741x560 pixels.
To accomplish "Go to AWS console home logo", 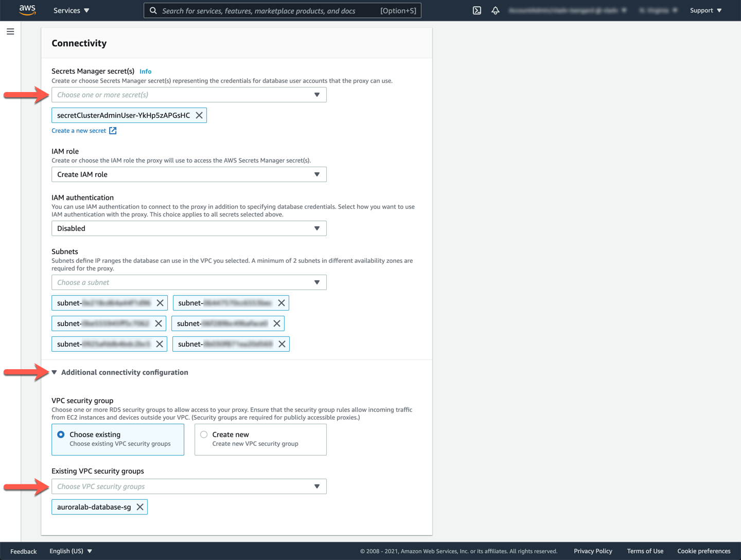I will [x=27, y=10].
